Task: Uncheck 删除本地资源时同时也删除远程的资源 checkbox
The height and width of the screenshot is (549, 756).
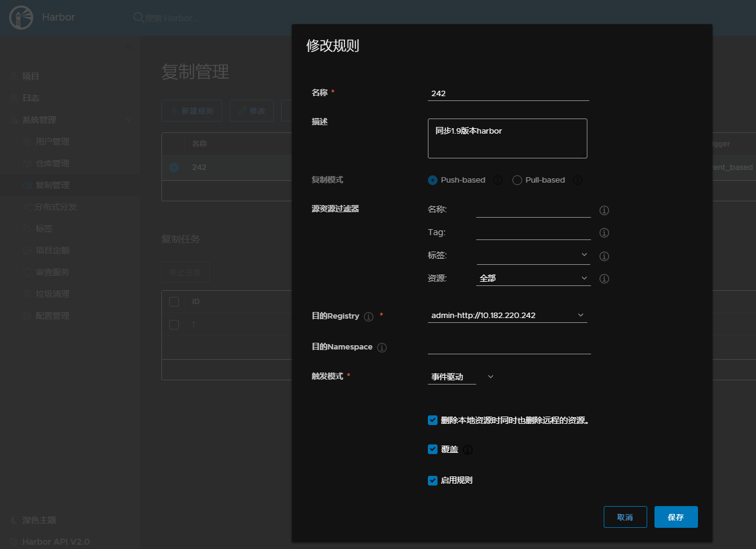Action: [433, 420]
